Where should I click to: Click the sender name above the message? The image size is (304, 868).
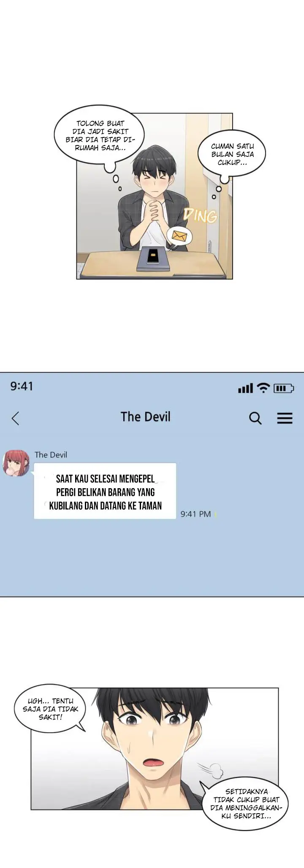pyautogui.click(x=51, y=455)
